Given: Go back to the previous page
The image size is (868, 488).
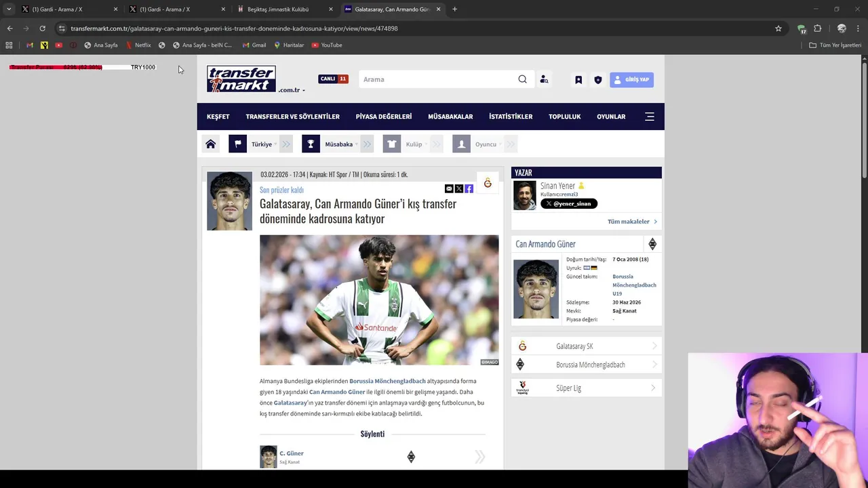Looking at the screenshot, I should coord(9,28).
